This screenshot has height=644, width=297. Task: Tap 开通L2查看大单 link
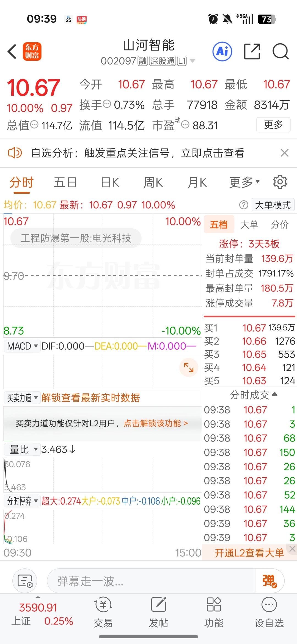[x=249, y=553]
